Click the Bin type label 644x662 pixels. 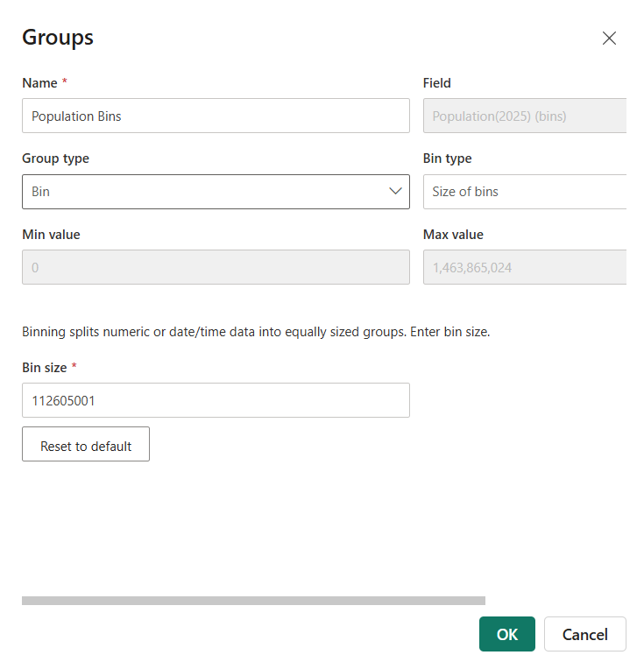pos(447,158)
